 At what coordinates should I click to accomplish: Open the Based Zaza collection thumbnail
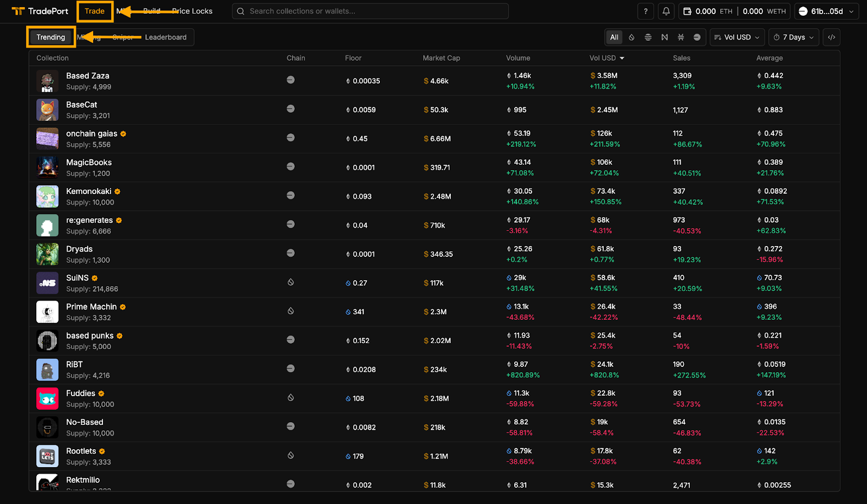point(47,81)
